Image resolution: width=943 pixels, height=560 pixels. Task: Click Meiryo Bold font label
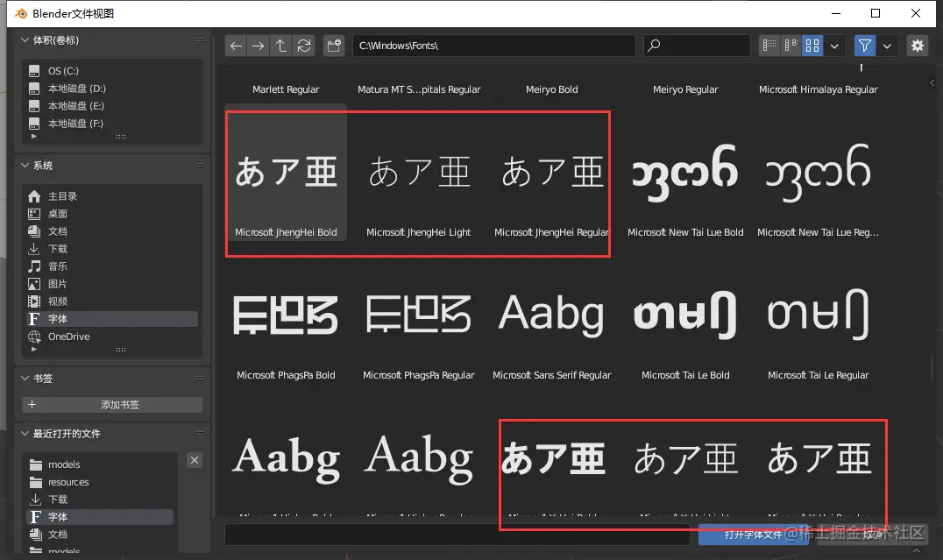point(551,89)
